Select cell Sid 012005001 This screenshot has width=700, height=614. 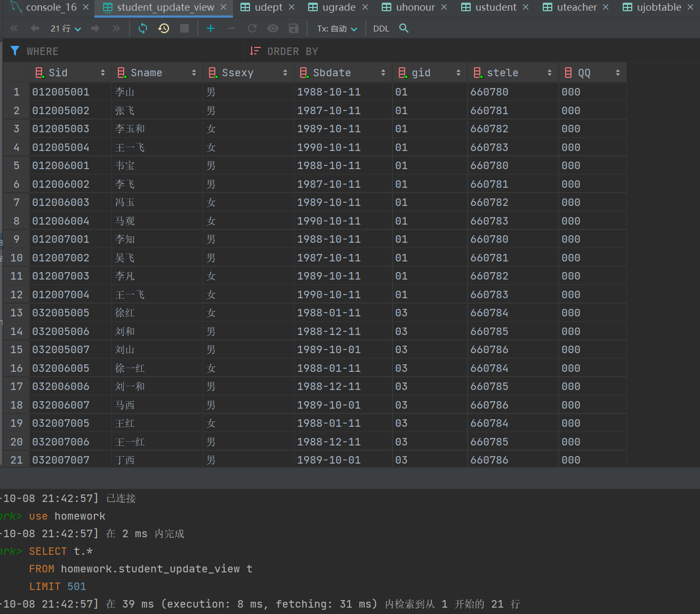point(70,92)
